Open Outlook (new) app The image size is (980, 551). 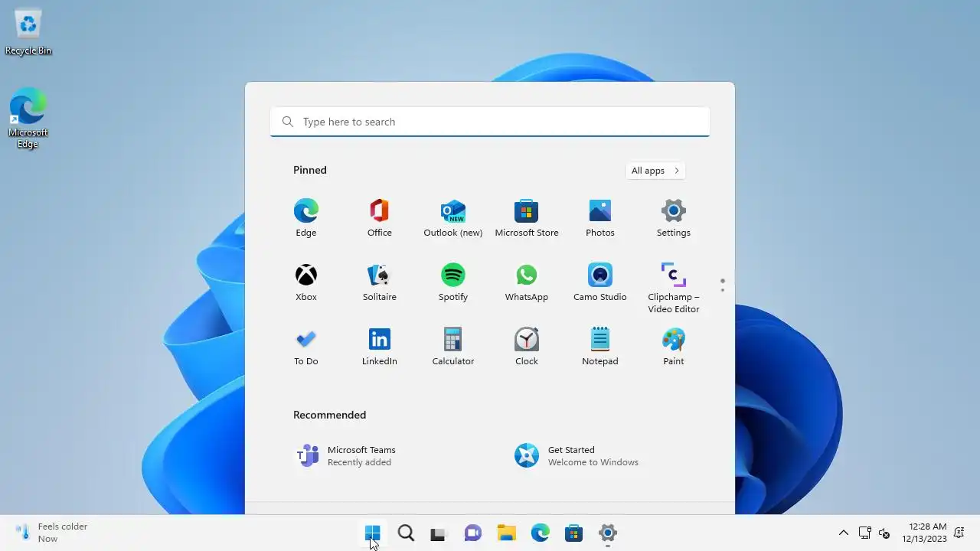452,218
